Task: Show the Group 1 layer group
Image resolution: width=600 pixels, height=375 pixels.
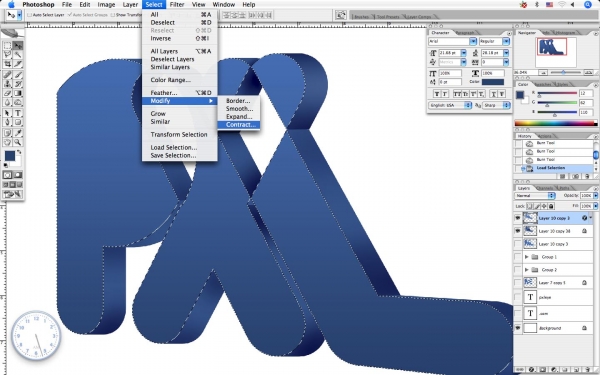Action: pos(518,257)
